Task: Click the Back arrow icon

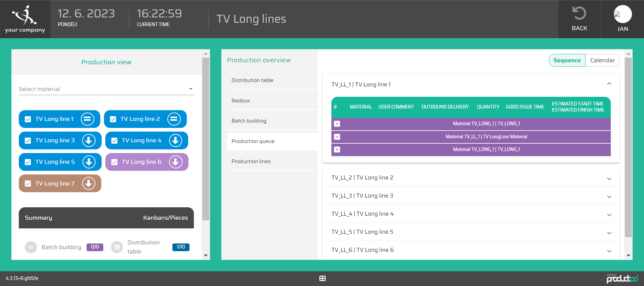Action: [579, 13]
